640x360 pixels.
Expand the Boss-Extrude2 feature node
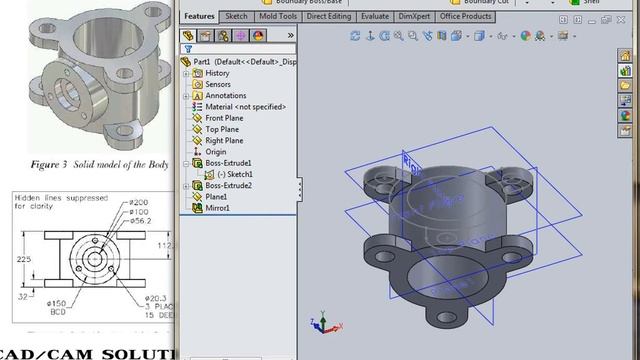pyautogui.click(x=186, y=186)
